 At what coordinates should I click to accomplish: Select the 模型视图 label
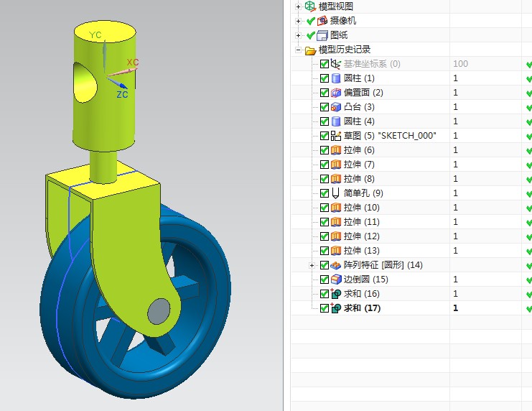point(336,6)
